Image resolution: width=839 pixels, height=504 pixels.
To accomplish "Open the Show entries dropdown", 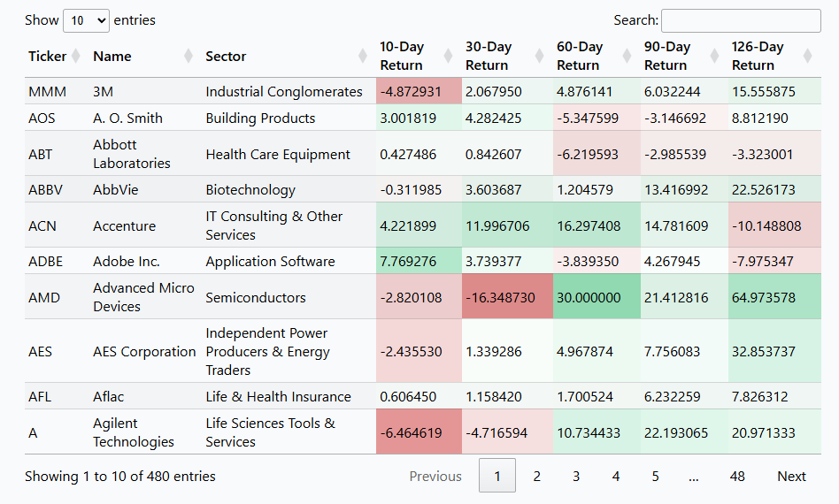I will click(86, 20).
